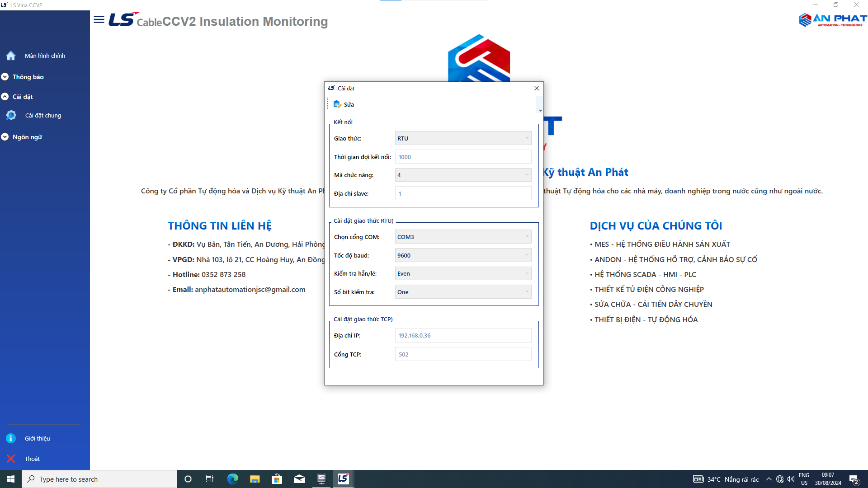Image resolution: width=868 pixels, height=488 pixels.
Task: Expand the Thông báo sidebar section
Action: pos(5,77)
